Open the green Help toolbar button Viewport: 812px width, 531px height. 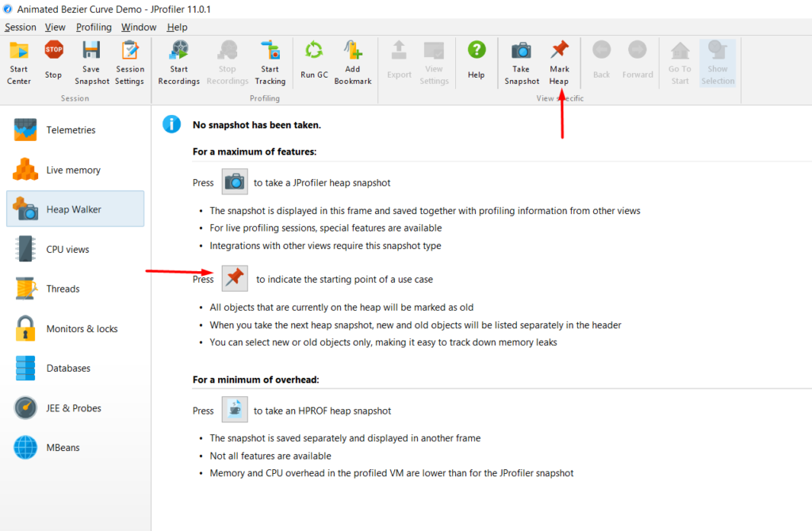tap(476, 52)
